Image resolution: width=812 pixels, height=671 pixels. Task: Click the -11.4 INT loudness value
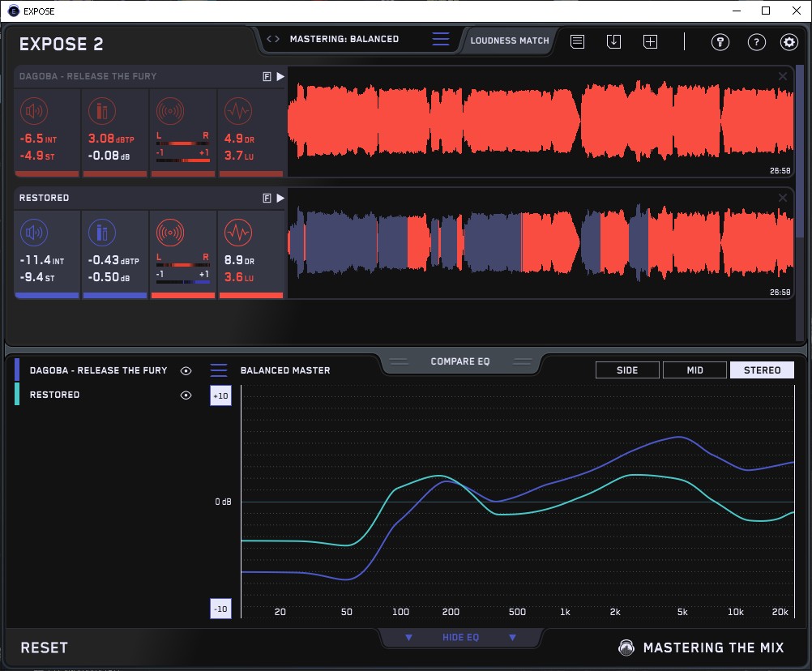tap(42, 260)
